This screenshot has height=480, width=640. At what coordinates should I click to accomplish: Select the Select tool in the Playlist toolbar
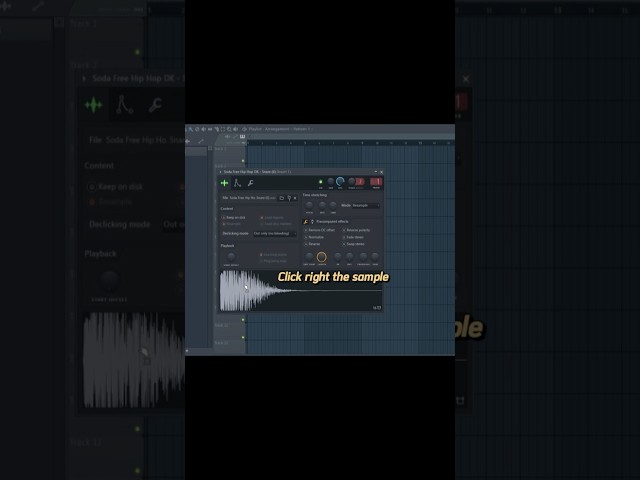point(223,129)
